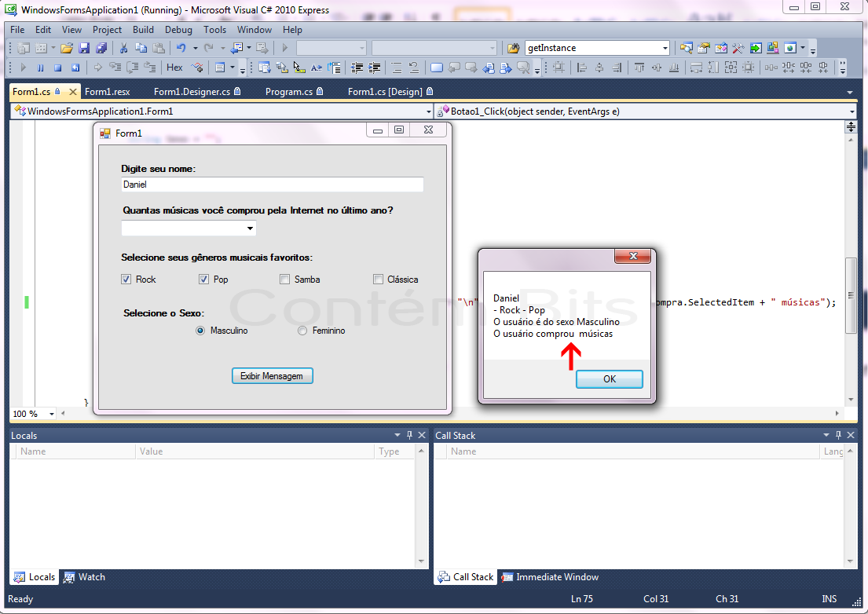Open the Project menu

(x=107, y=30)
